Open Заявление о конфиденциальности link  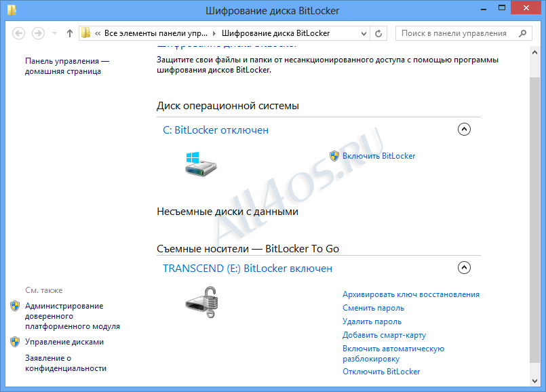coord(66,363)
